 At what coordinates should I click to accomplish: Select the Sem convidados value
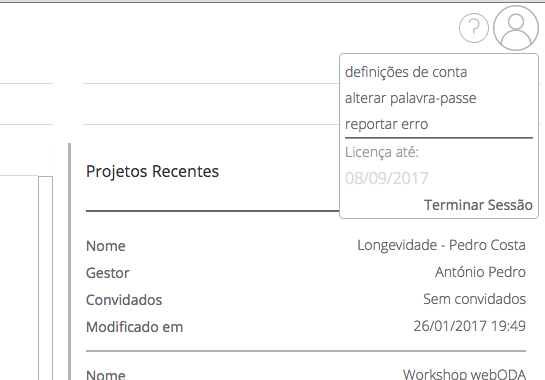pyautogui.click(x=474, y=299)
